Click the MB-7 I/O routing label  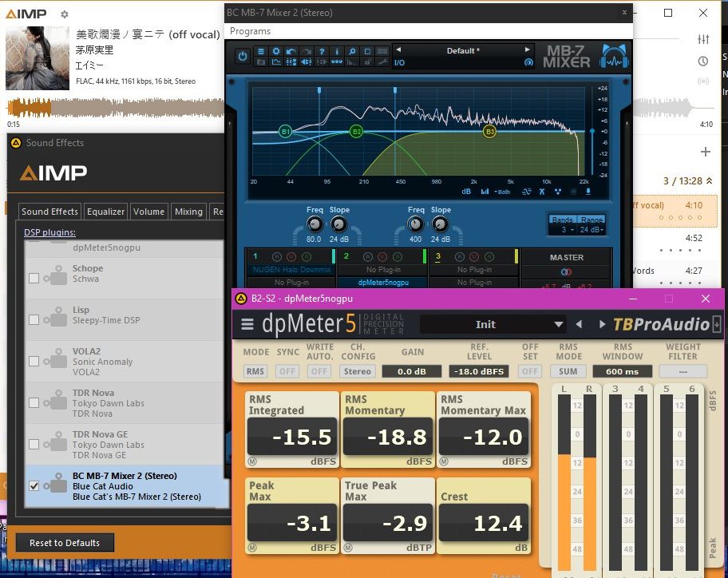tap(399, 63)
